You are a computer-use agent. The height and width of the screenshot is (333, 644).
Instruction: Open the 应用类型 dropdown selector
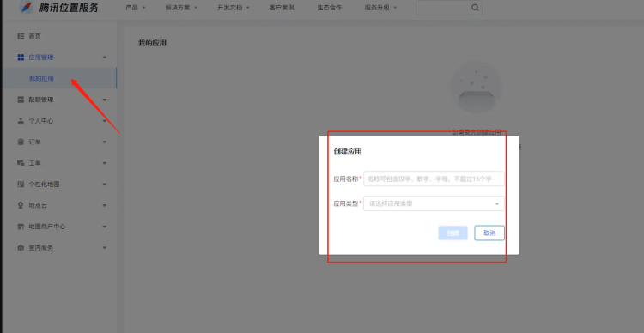(x=434, y=203)
